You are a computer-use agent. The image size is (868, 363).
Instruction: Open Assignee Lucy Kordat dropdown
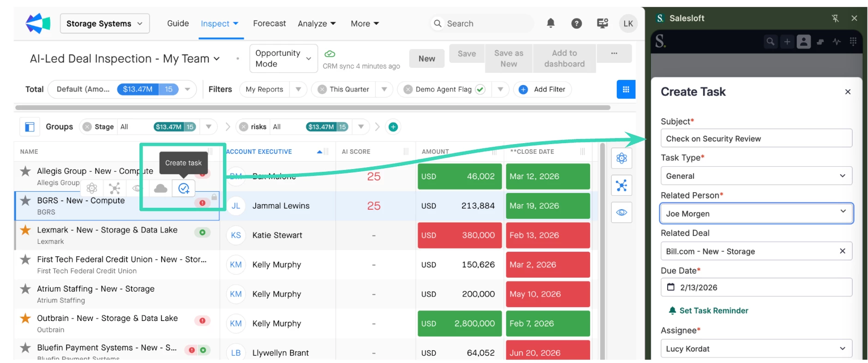pyautogui.click(x=756, y=349)
